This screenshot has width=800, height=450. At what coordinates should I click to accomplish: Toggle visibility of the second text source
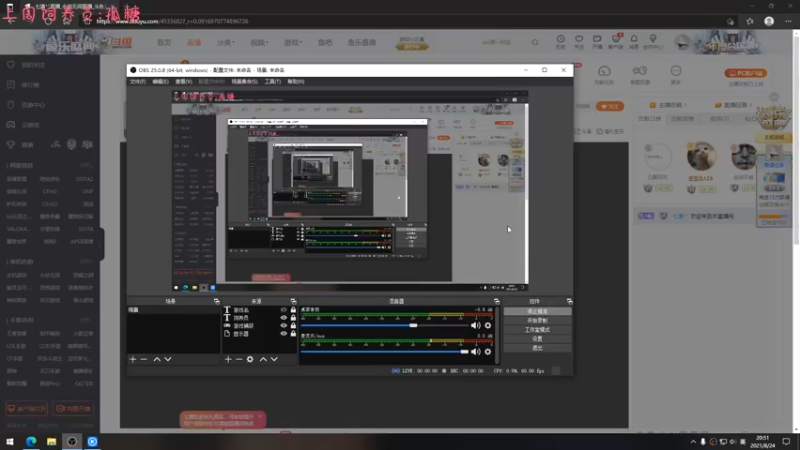coord(284,318)
